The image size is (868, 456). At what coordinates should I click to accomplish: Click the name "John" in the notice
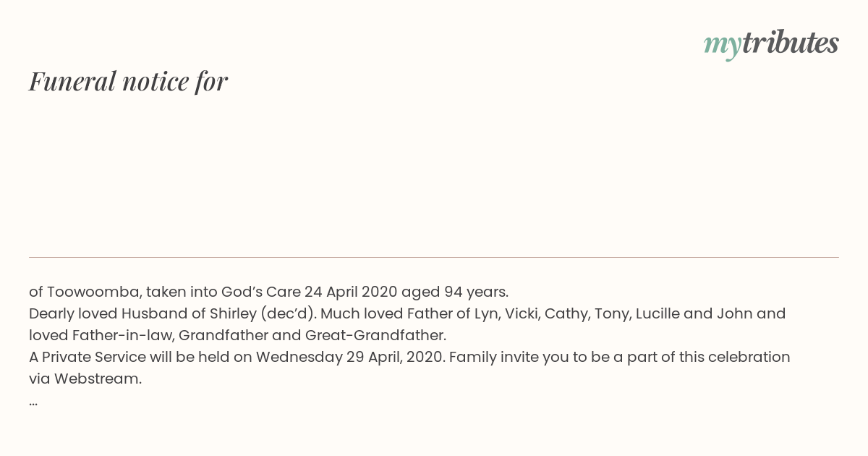pos(735,313)
